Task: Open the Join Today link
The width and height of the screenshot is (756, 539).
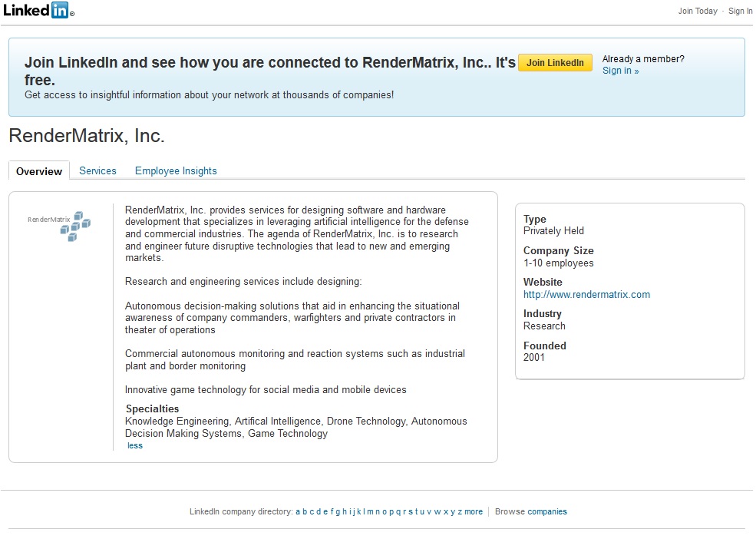Action: pyautogui.click(x=697, y=11)
